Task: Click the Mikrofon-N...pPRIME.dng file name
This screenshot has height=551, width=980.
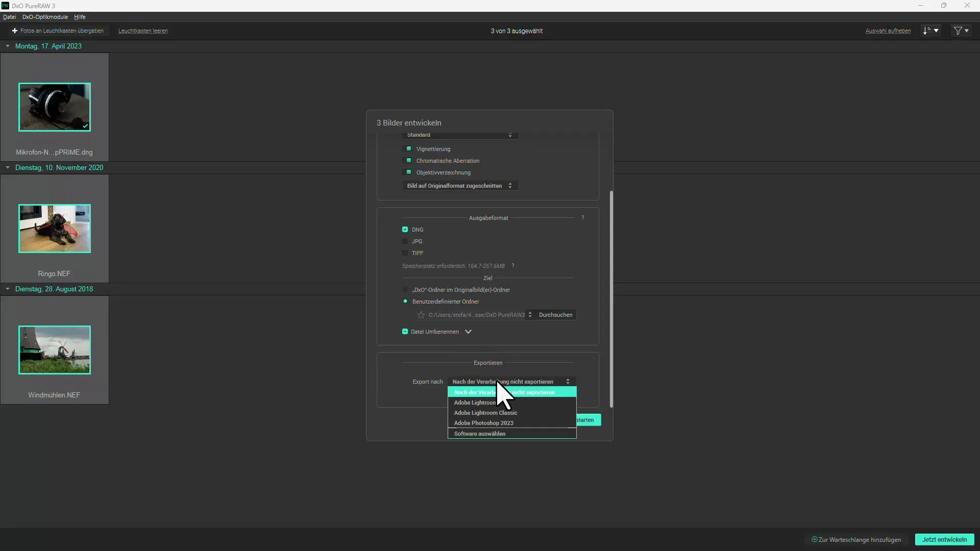Action: click(54, 153)
